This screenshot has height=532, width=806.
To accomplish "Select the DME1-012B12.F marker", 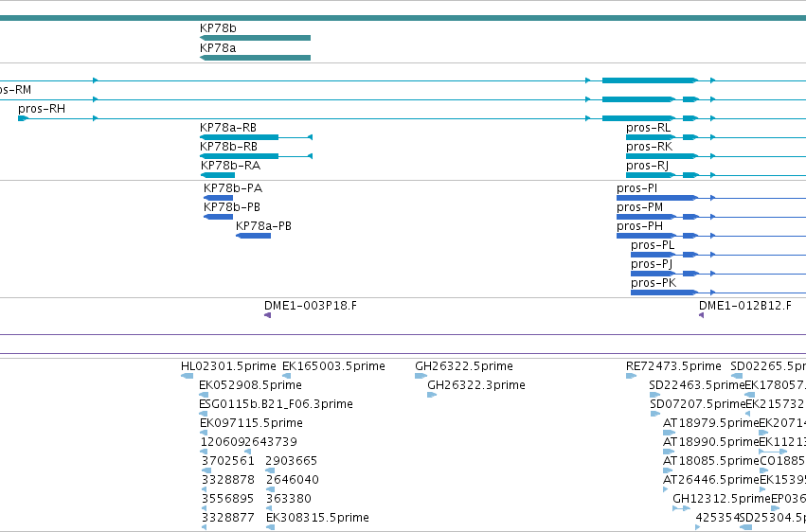I will click(701, 315).
